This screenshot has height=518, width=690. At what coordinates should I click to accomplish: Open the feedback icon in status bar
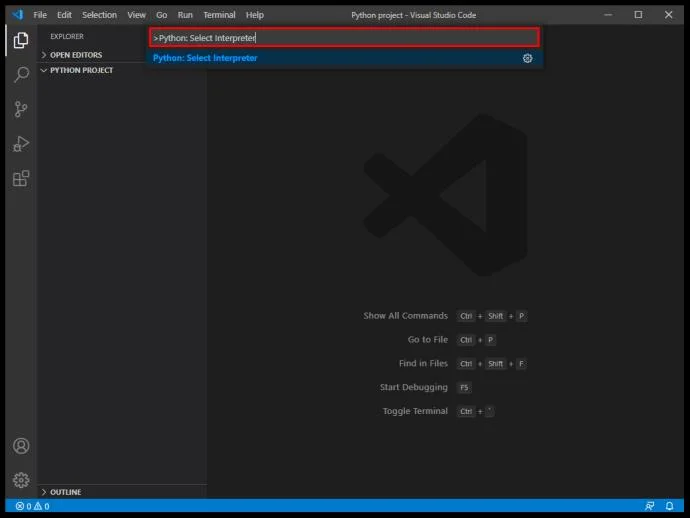[x=650, y=506]
